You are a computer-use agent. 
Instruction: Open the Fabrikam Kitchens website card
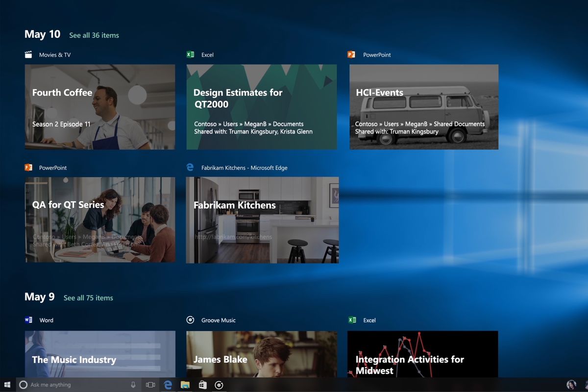(262, 220)
